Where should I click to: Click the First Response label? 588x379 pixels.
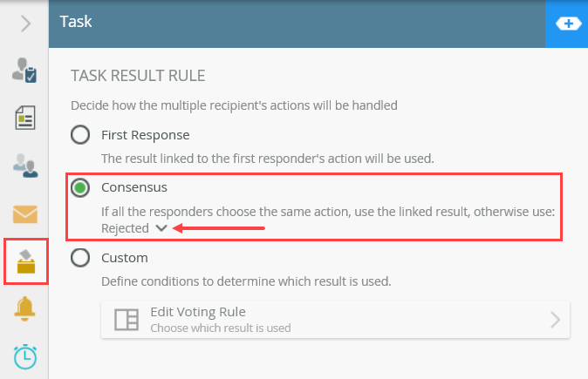(x=145, y=135)
